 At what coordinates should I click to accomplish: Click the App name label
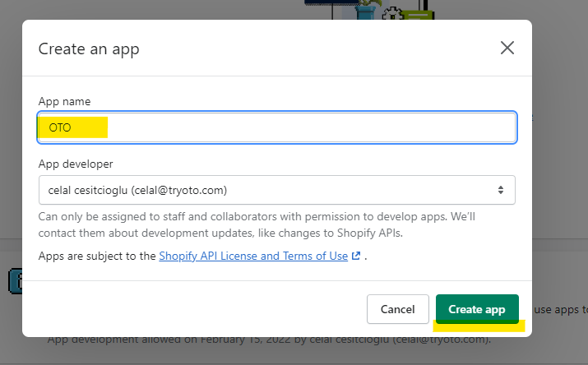64,102
